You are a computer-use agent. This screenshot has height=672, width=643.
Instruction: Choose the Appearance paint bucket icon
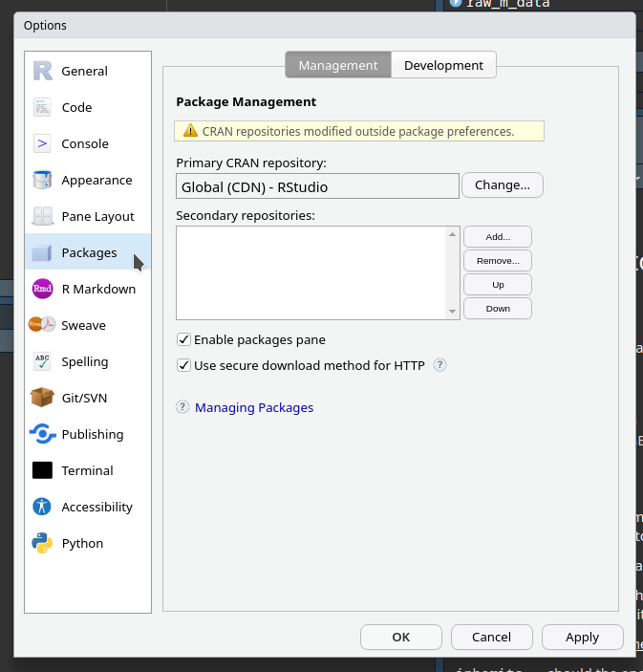point(42,180)
